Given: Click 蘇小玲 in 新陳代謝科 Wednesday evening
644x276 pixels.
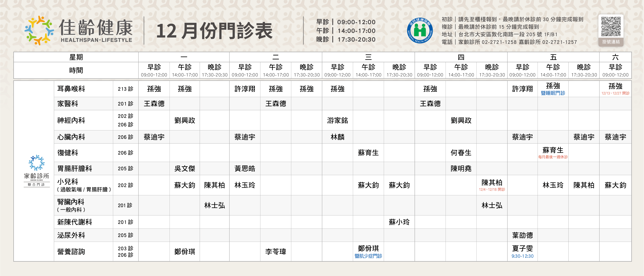Looking at the screenshot, I should (x=399, y=222).
